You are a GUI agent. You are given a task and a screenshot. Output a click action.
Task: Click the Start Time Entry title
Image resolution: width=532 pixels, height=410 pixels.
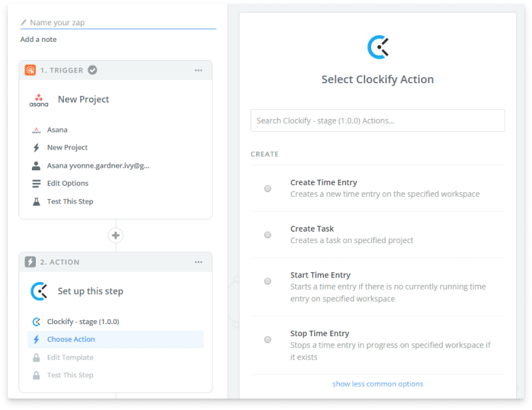pos(321,275)
